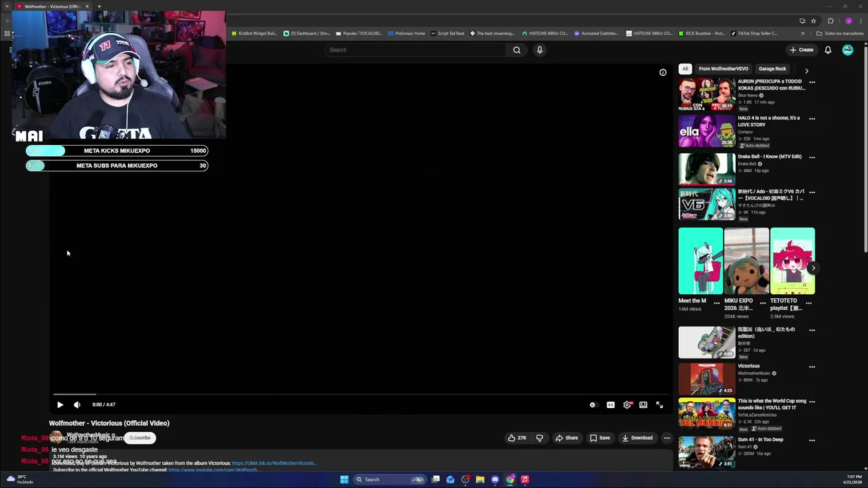
Task: Open Meet the M short
Action: [x=701, y=261]
